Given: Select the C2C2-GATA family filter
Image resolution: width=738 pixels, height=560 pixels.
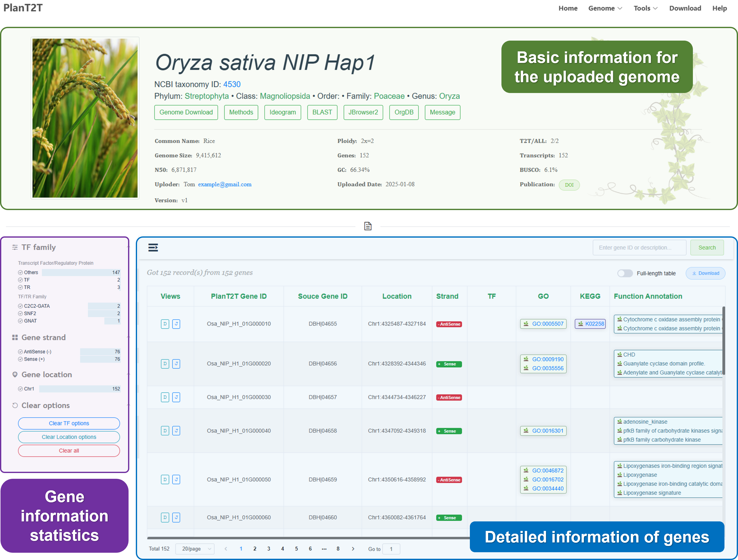Looking at the screenshot, I should coord(20,306).
